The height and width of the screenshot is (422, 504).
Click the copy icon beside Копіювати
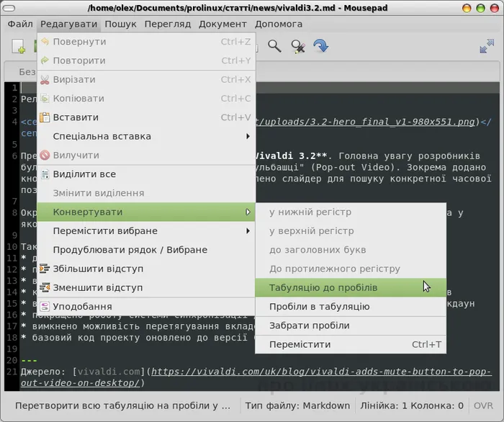(45, 99)
